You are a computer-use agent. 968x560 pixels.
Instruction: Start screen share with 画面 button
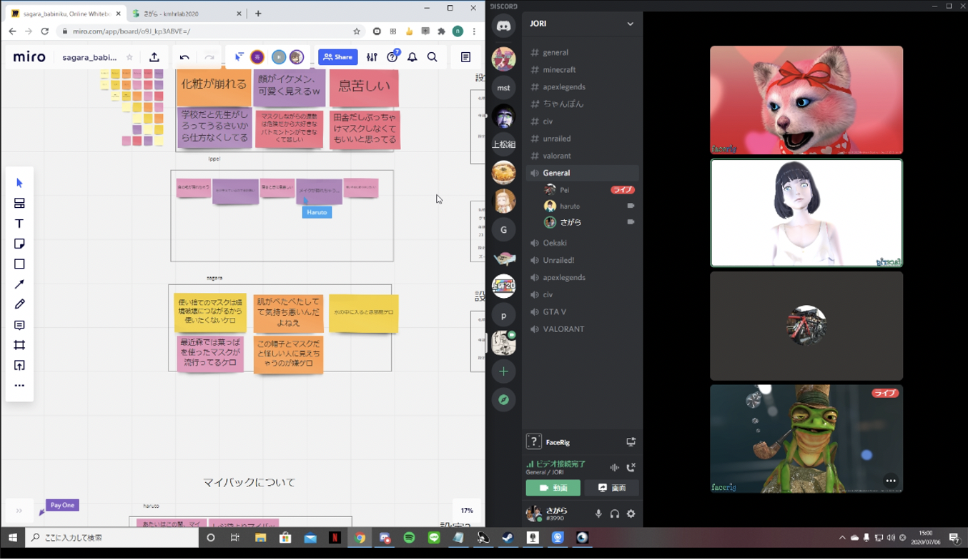(612, 488)
